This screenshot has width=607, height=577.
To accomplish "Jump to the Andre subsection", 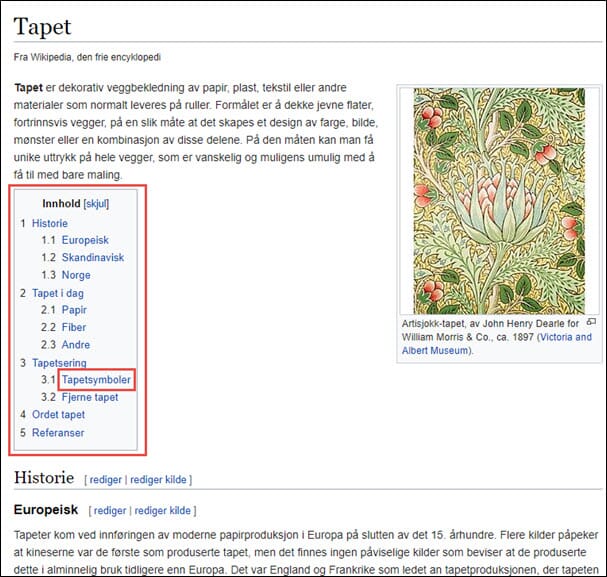I will [76, 345].
